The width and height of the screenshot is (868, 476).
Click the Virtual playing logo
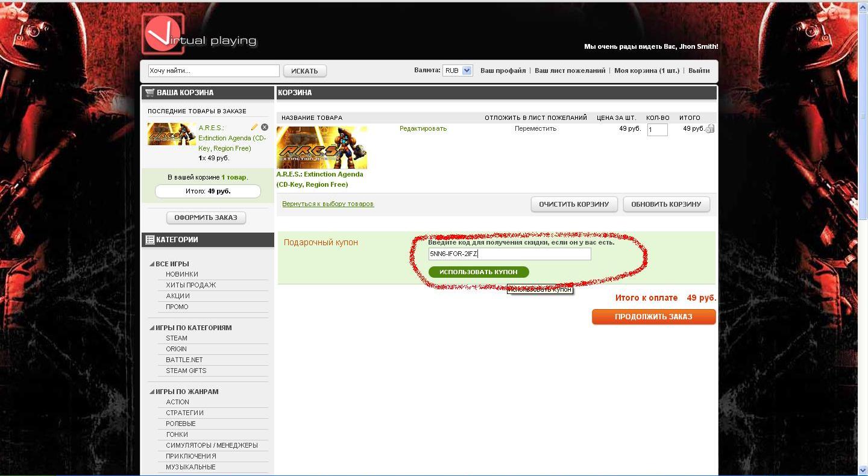point(200,35)
